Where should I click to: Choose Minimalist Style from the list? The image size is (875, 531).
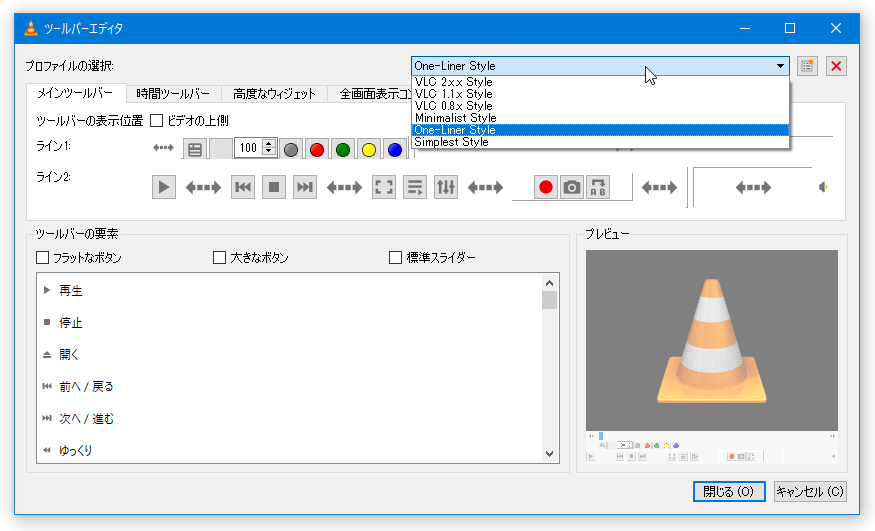(x=600, y=118)
